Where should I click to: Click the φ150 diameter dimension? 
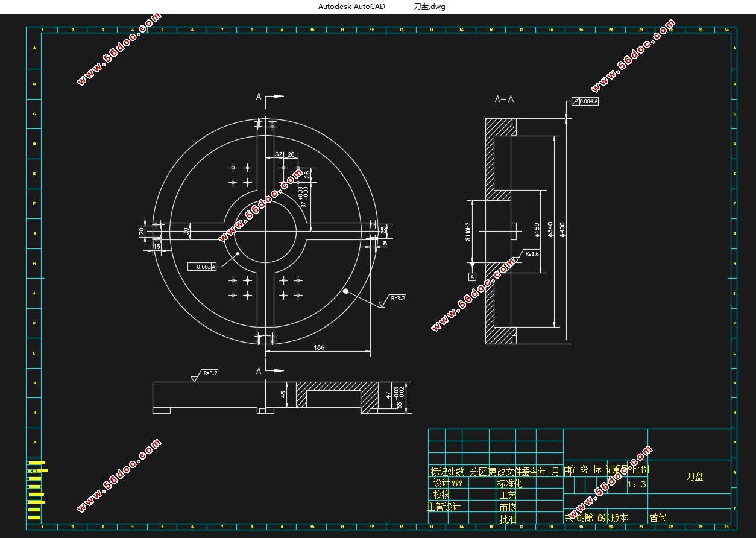click(x=537, y=229)
